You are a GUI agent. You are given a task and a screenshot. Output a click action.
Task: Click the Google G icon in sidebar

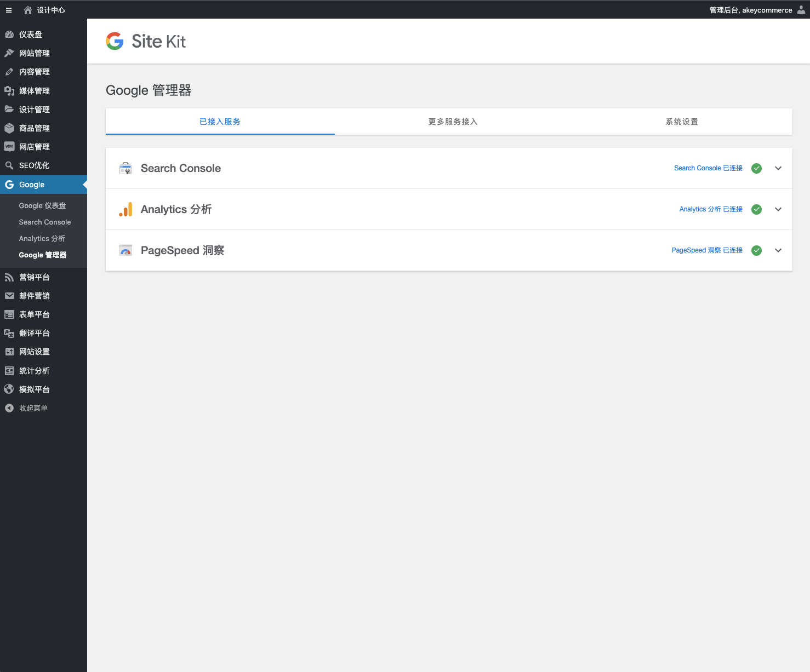click(9, 185)
